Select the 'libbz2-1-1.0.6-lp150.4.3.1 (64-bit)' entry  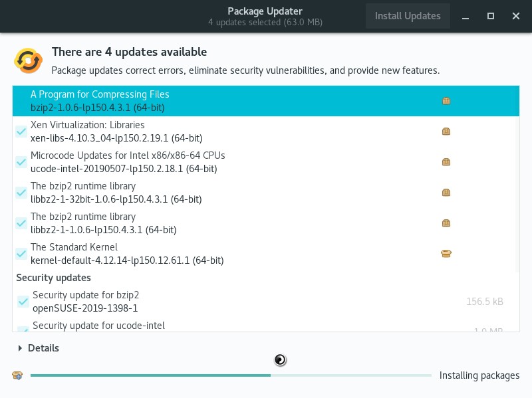coord(266,223)
